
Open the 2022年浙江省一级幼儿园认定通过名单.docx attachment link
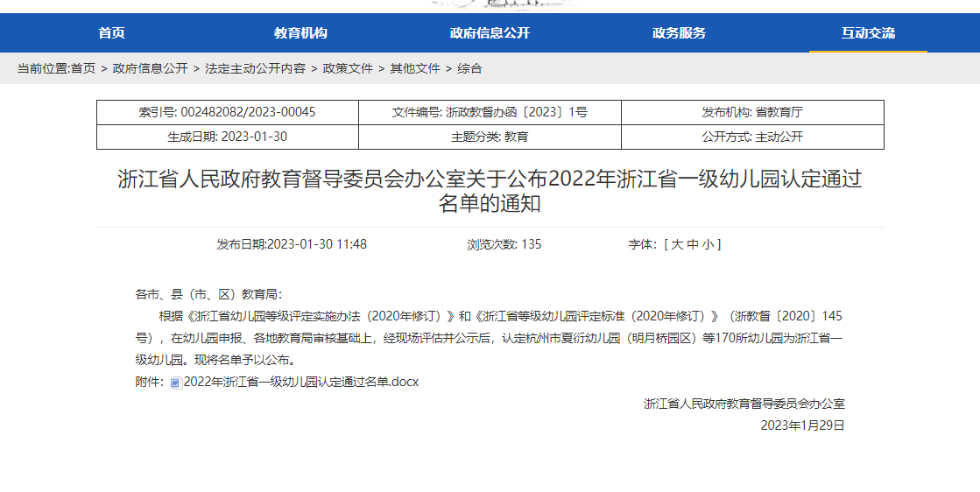coord(301,383)
